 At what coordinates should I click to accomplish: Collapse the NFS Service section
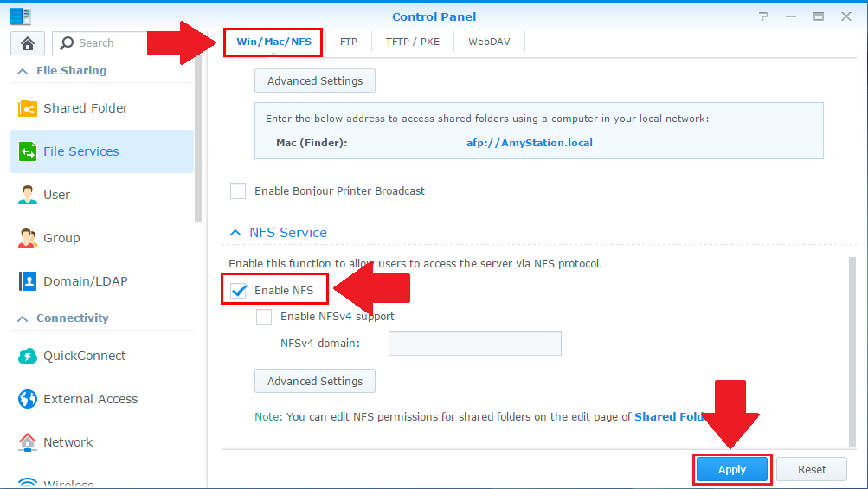[235, 233]
